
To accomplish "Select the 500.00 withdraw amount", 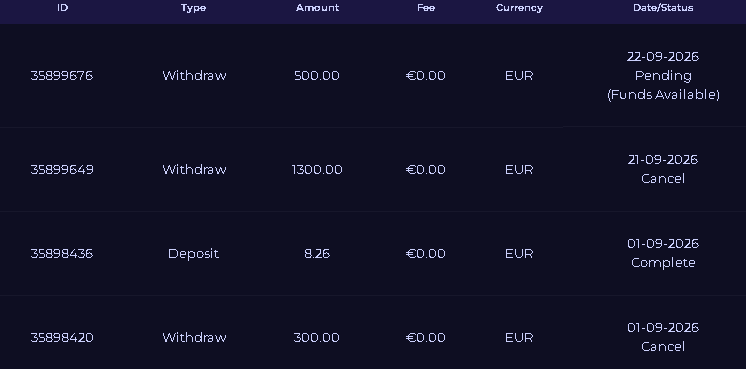I will click(317, 76).
